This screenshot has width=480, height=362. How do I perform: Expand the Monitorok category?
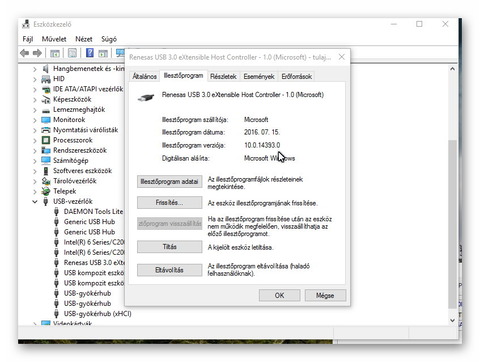click(x=35, y=120)
